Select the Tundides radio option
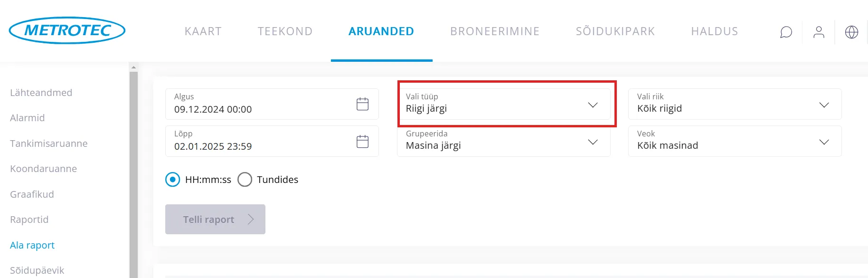The image size is (868, 278). (x=245, y=180)
